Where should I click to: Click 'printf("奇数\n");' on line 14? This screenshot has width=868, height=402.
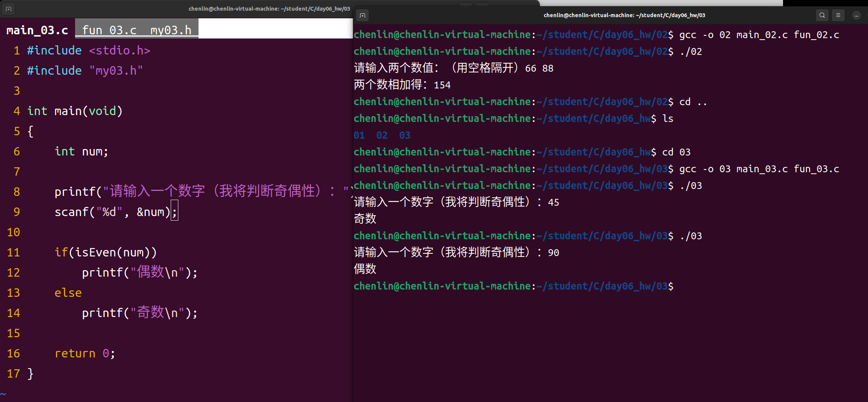tap(139, 313)
